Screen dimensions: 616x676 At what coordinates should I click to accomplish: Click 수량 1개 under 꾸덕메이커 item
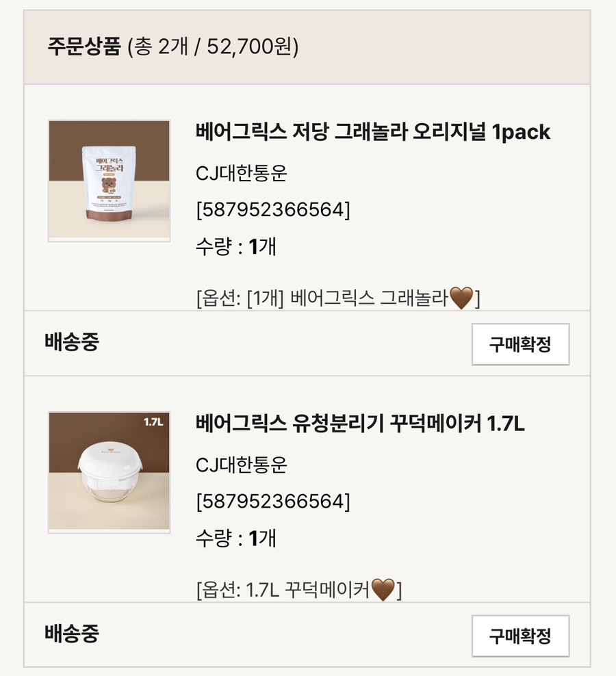coord(235,538)
